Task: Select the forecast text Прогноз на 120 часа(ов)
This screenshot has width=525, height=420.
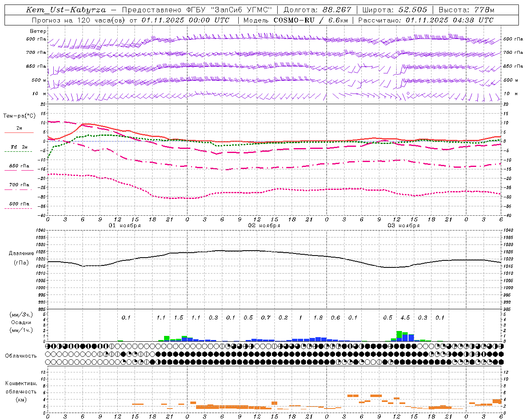Action: [79, 20]
